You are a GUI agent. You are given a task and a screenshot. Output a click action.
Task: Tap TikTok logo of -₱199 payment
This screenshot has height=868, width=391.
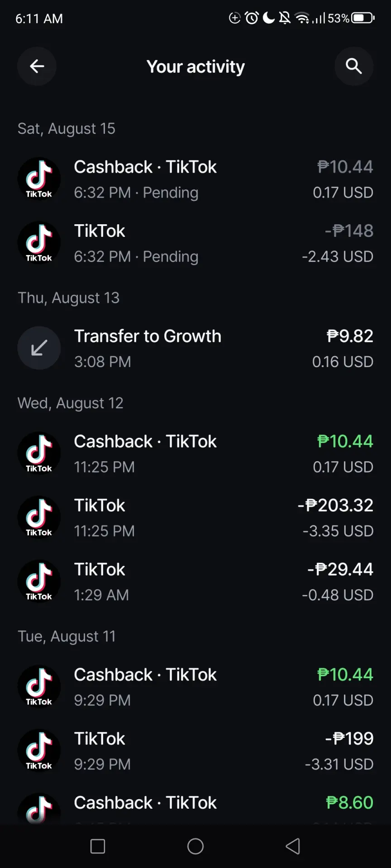39,750
